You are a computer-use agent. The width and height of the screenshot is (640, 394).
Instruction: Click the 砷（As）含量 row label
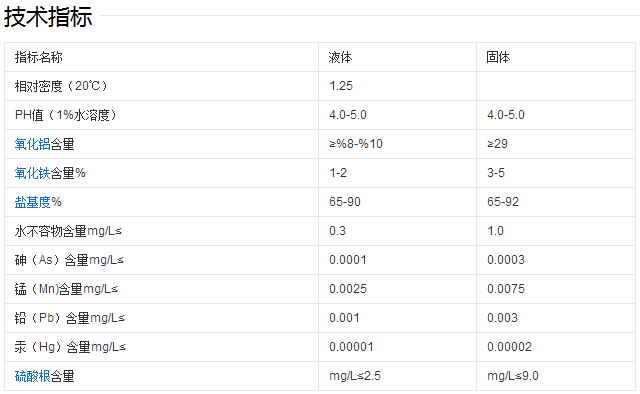69,260
